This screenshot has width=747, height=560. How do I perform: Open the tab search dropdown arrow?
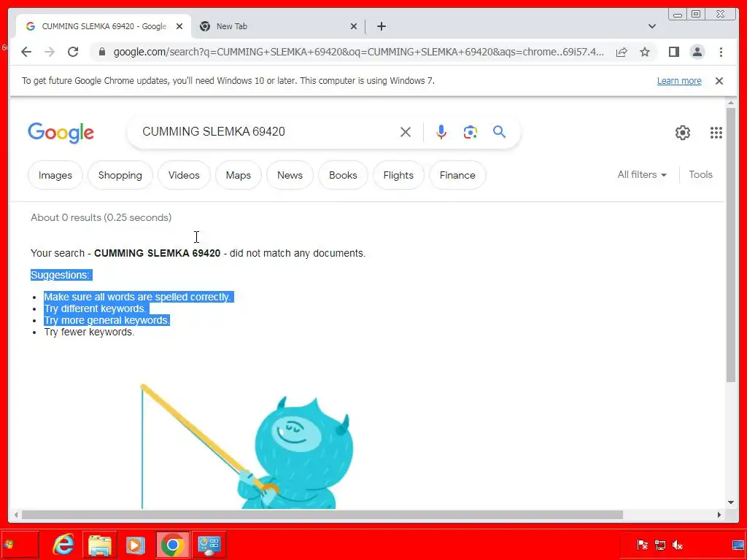point(652,27)
